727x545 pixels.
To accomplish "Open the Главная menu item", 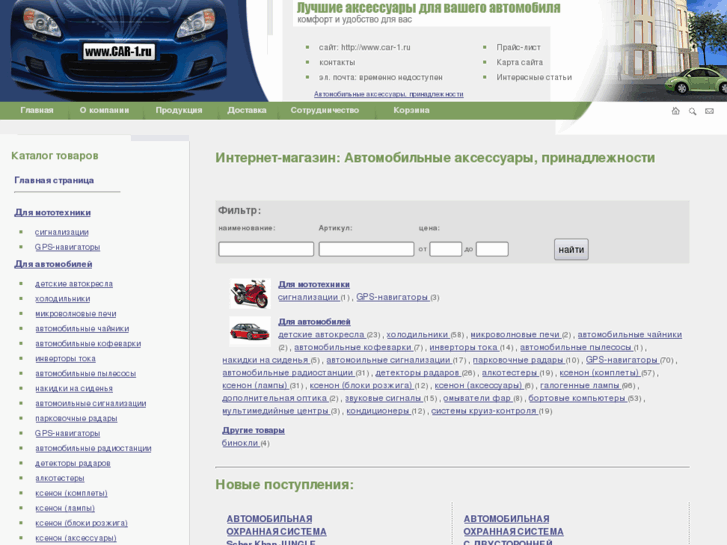I will point(37,110).
